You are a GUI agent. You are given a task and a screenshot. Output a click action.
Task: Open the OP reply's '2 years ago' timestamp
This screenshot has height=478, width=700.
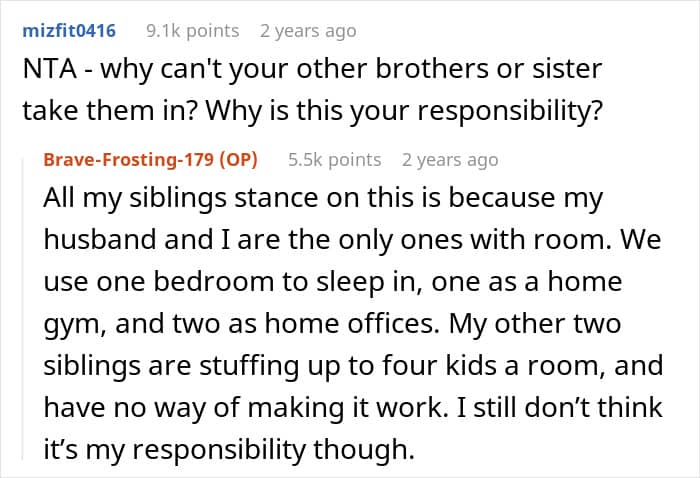pos(450,159)
